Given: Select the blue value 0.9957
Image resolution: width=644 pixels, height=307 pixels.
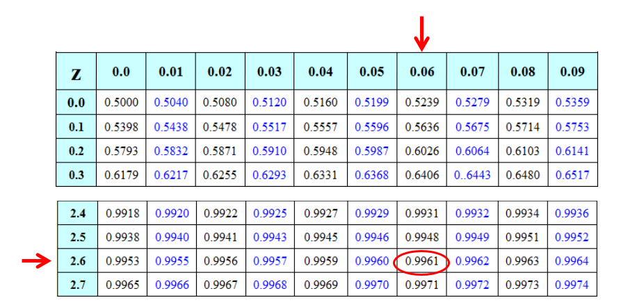Looking at the screenshot, I should point(271,260).
